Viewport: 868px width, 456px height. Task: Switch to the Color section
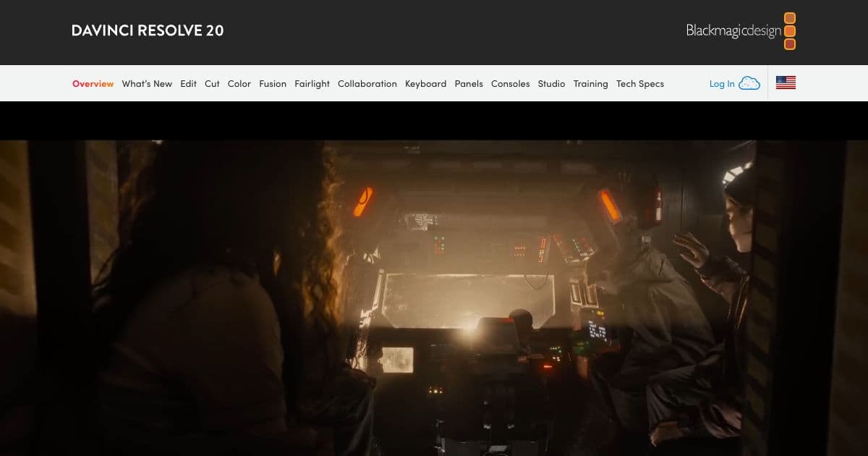tap(239, 83)
